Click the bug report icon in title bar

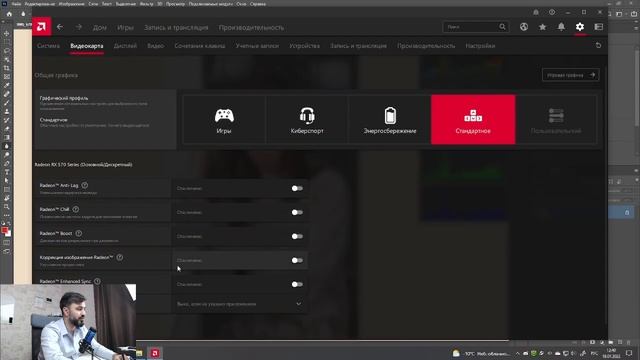(x=536, y=12)
